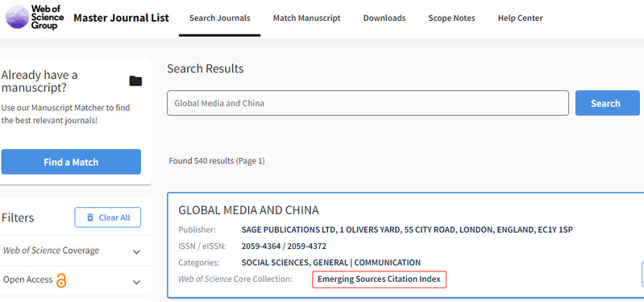Image resolution: width=644 pixels, height=302 pixels.
Task: Click the trash icon in Clear All
Action: click(x=90, y=217)
